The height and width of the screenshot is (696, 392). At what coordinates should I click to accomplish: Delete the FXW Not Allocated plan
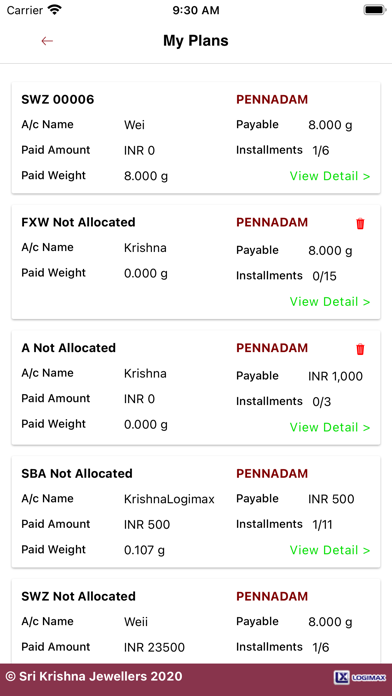(x=360, y=224)
